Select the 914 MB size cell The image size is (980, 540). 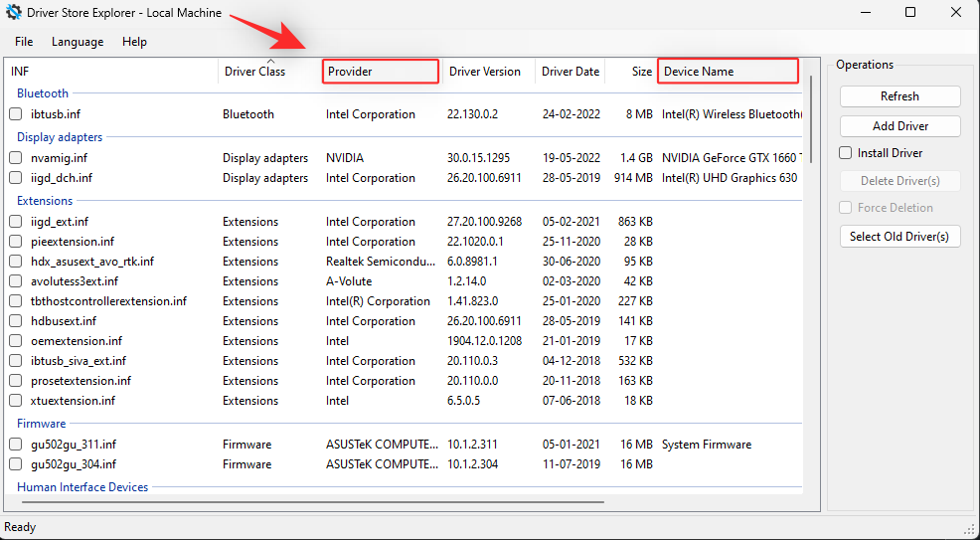point(633,178)
